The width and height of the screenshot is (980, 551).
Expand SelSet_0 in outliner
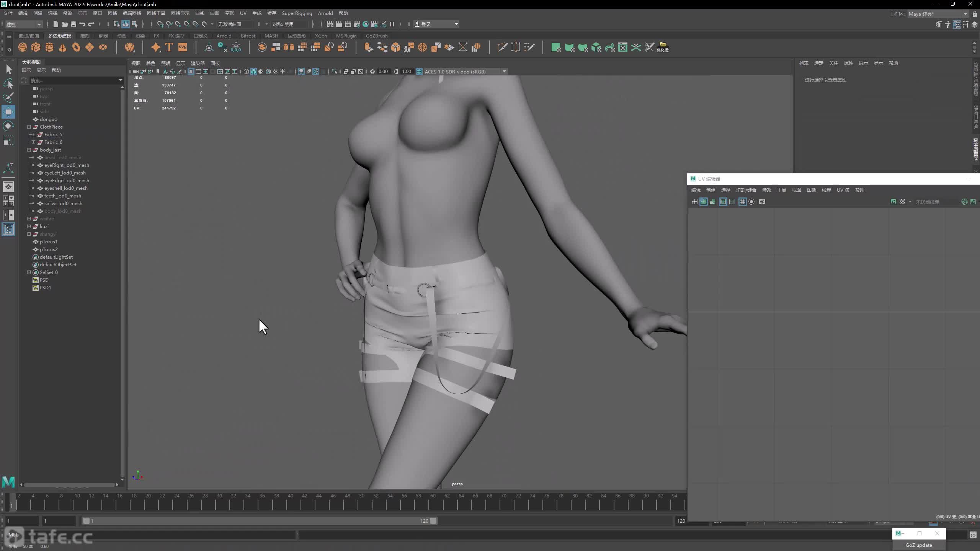(29, 272)
